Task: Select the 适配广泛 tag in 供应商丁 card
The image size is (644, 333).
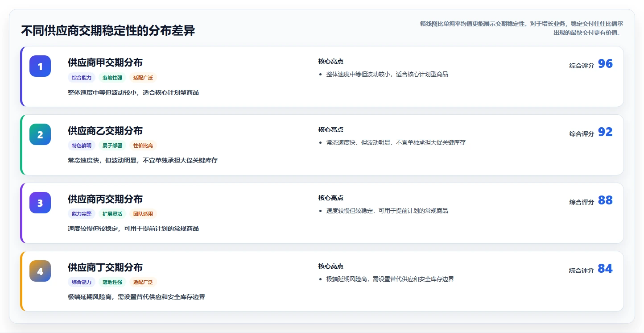Action: coord(143,282)
